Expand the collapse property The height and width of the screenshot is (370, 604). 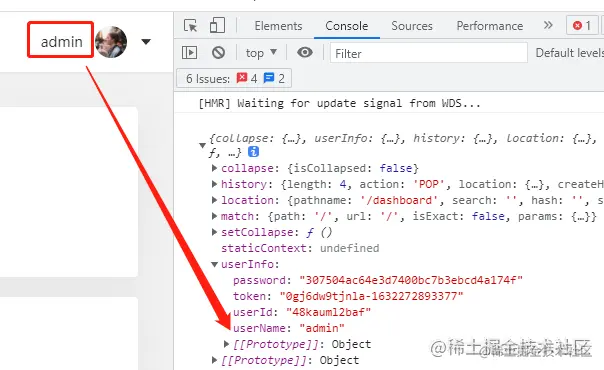[215, 168]
